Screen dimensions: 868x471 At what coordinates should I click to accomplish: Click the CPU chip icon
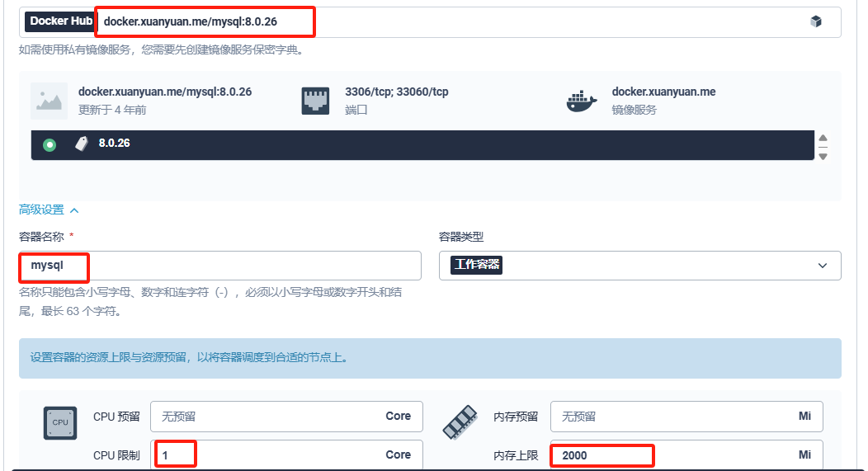(60, 422)
